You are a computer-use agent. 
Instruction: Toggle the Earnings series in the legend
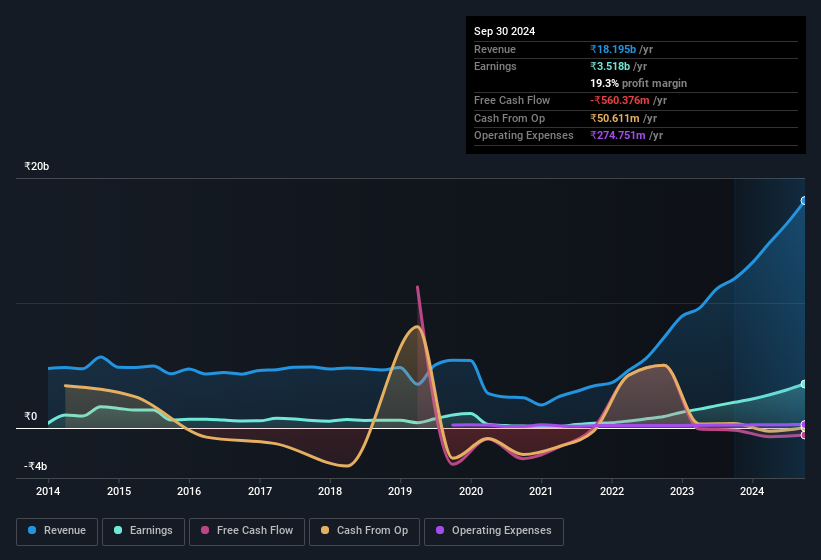pos(143,531)
